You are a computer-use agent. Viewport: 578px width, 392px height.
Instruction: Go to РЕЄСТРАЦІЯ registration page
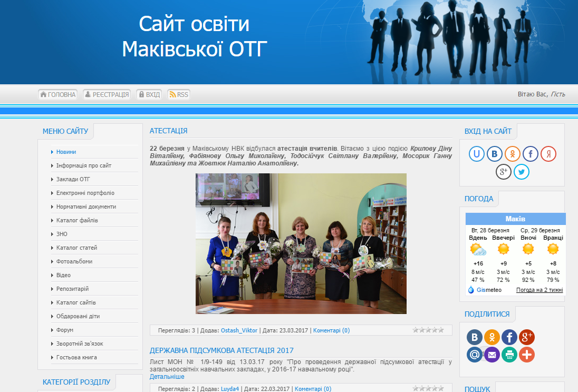coord(107,95)
